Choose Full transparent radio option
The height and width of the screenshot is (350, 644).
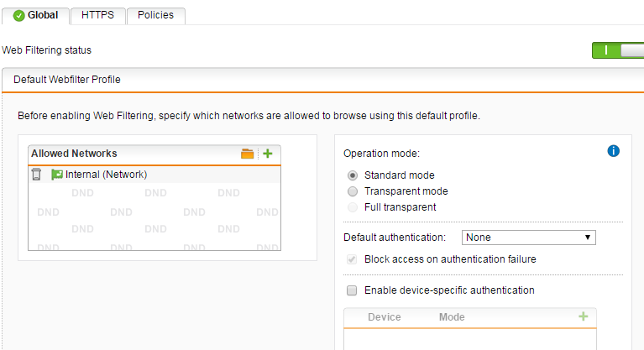353,207
